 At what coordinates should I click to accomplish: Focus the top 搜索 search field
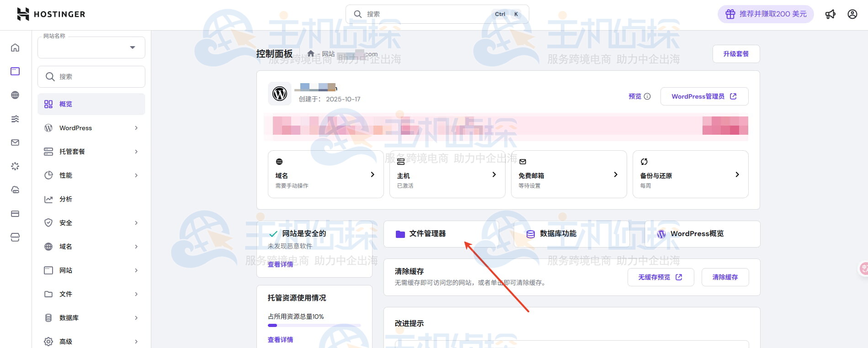click(437, 14)
